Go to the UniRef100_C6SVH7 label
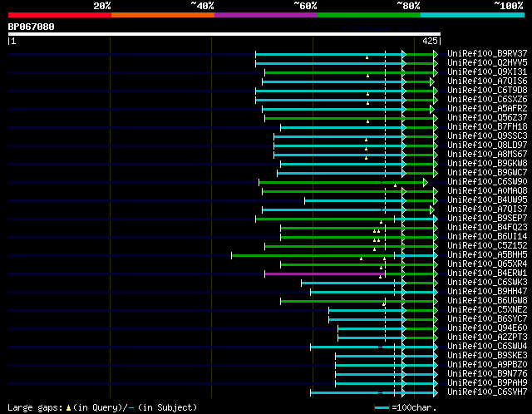532x414 pixels. click(x=487, y=392)
